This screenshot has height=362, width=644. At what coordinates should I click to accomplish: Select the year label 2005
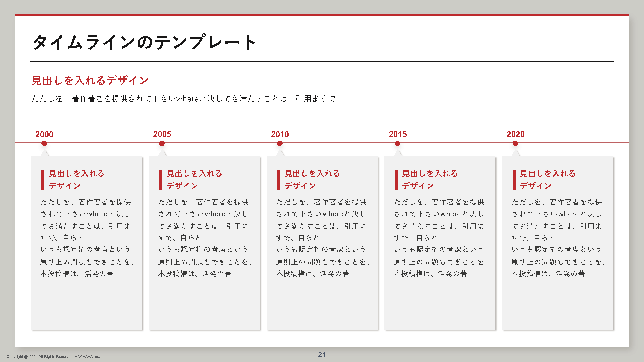[x=162, y=134]
